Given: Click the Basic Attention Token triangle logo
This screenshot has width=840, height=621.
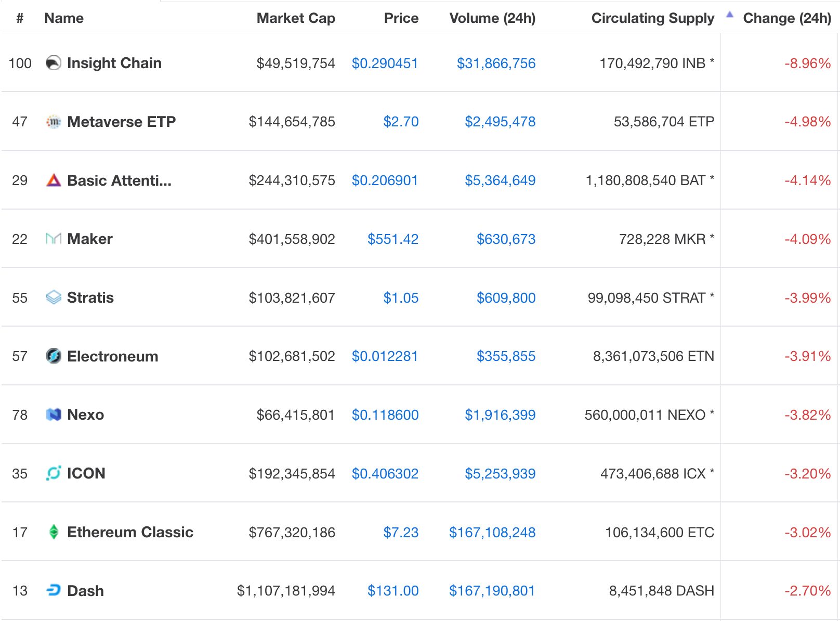Looking at the screenshot, I should (x=54, y=180).
